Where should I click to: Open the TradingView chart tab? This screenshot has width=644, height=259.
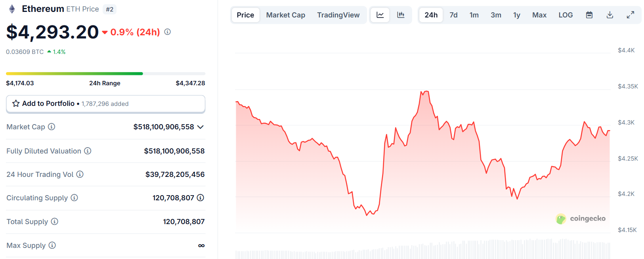click(x=338, y=15)
